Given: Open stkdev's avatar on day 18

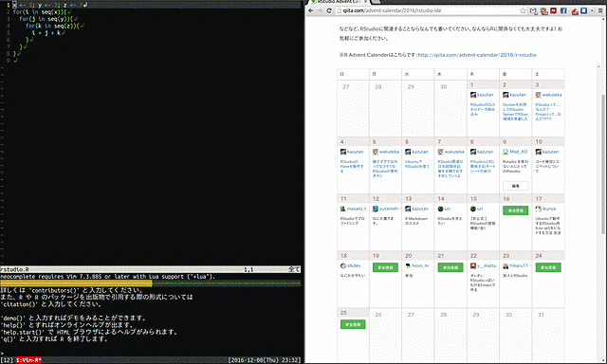Looking at the screenshot, I should (x=343, y=265).
